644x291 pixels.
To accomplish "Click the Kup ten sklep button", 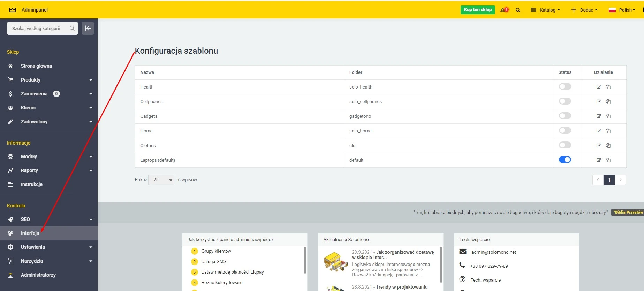I will click(478, 10).
